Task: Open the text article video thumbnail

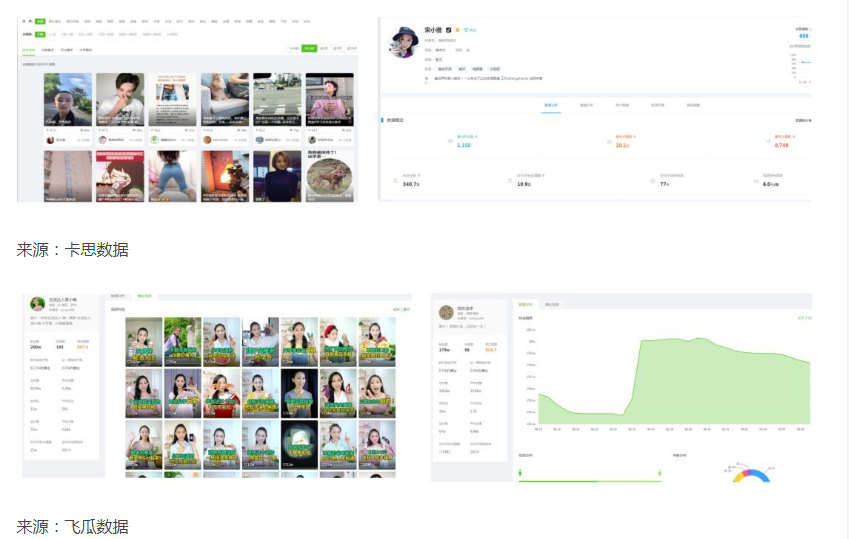Action: [x=173, y=100]
